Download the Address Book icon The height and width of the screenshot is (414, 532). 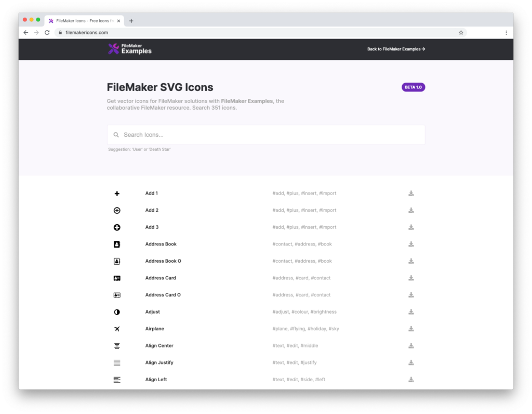pos(411,244)
